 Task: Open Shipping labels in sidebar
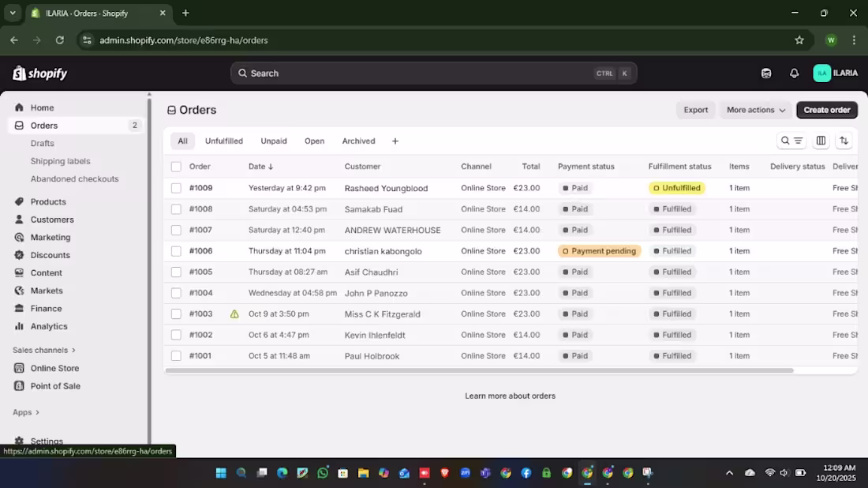click(x=60, y=160)
